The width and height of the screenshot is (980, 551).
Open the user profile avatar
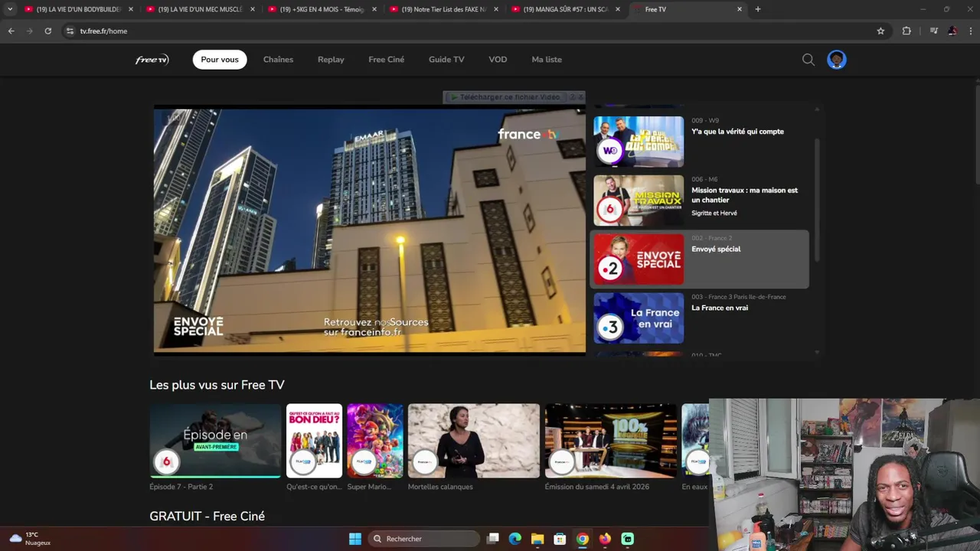tap(837, 60)
